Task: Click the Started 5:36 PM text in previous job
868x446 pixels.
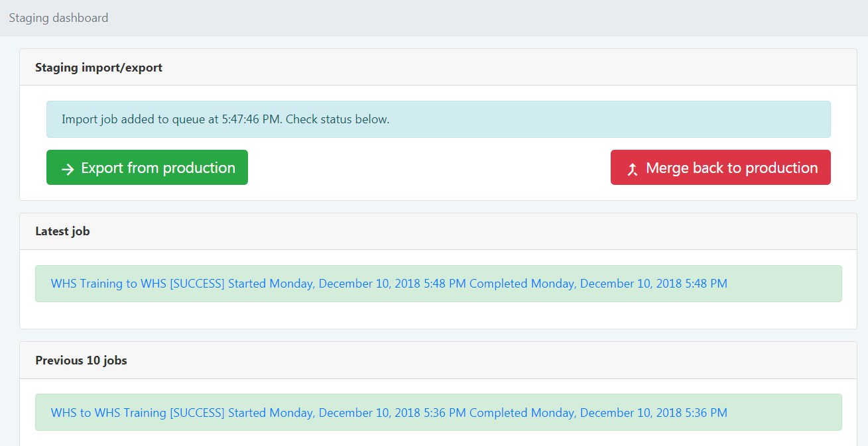Action: click(347, 413)
